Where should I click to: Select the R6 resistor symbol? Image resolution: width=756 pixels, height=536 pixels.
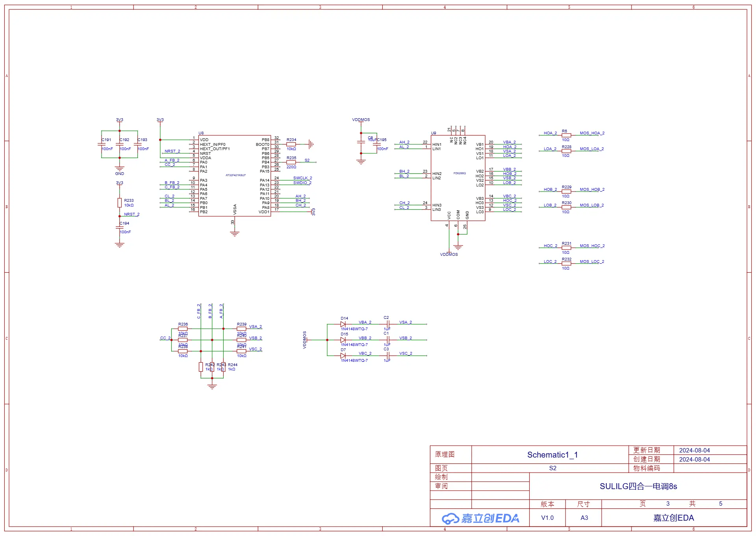click(x=566, y=135)
